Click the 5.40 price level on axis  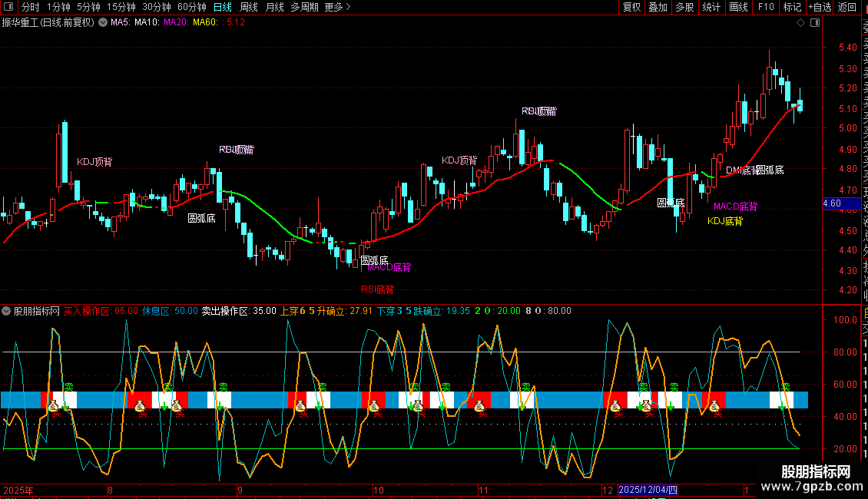click(848, 48)
